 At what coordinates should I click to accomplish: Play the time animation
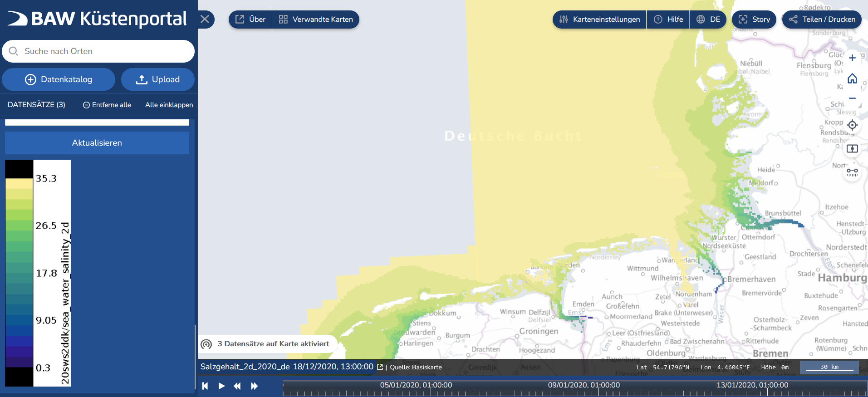[221, 386]
